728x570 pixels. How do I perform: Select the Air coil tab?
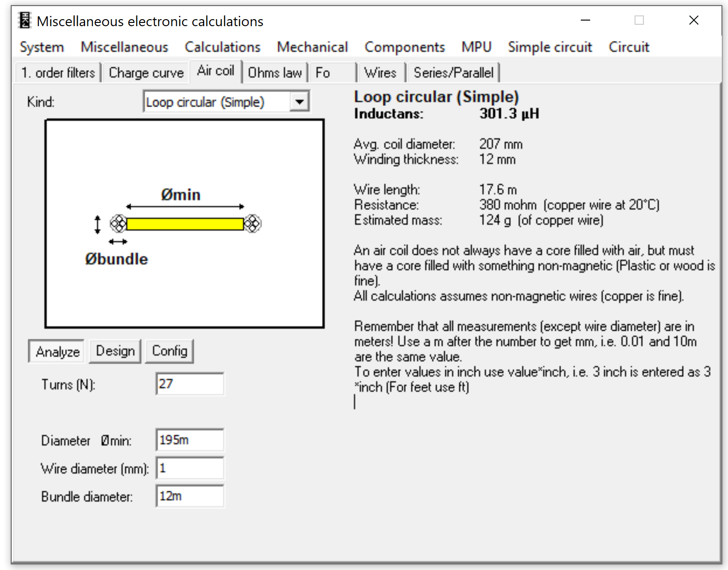coord(215,71)
